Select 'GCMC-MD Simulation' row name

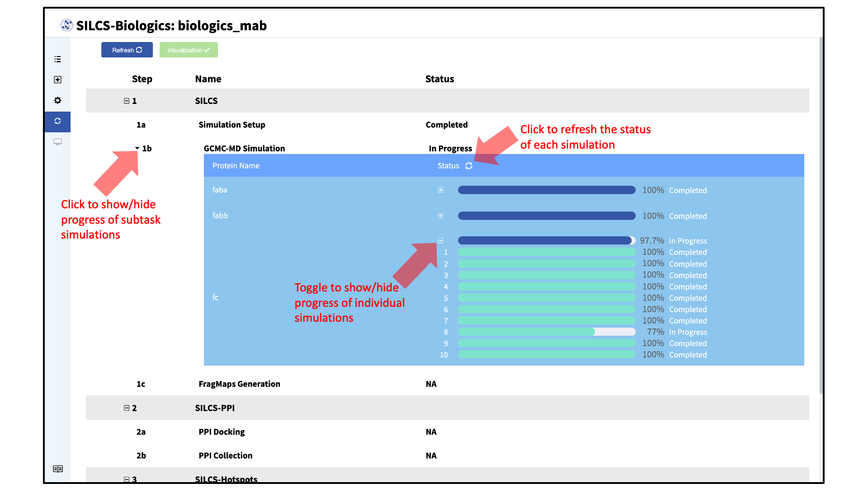click(x=244, y=148)
